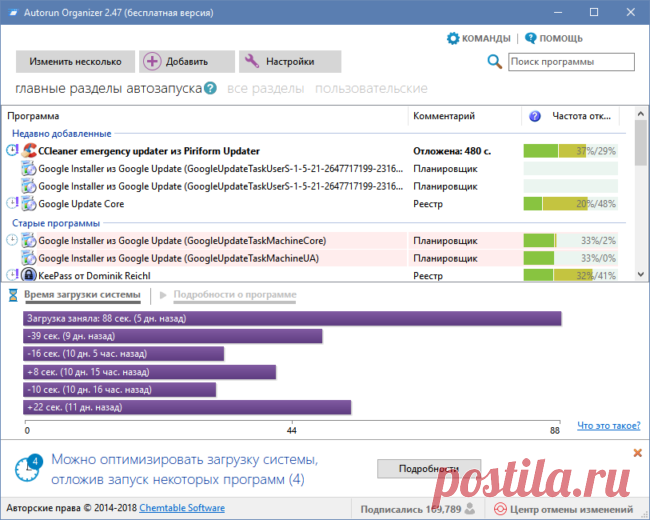Click the KeePass padlock icon

pyautogui.click(x=29, y=275)
